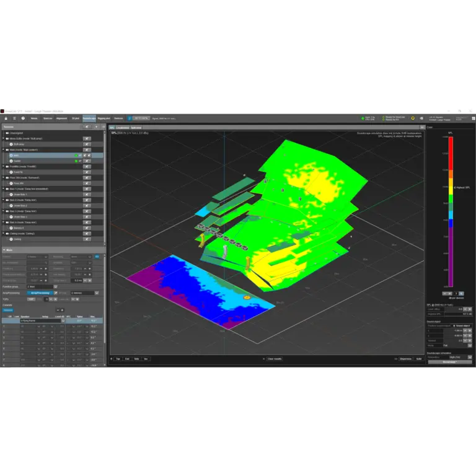
Task: Open the hamburger menu in the toolbar
Action: (x=14, y=118)
